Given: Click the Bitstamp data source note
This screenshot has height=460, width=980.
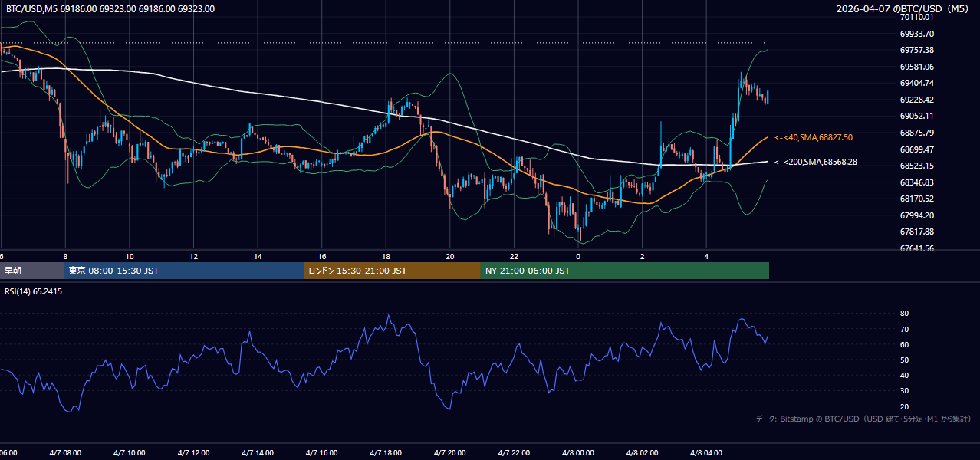Looking at the screenshot, I should click(863, 419).
